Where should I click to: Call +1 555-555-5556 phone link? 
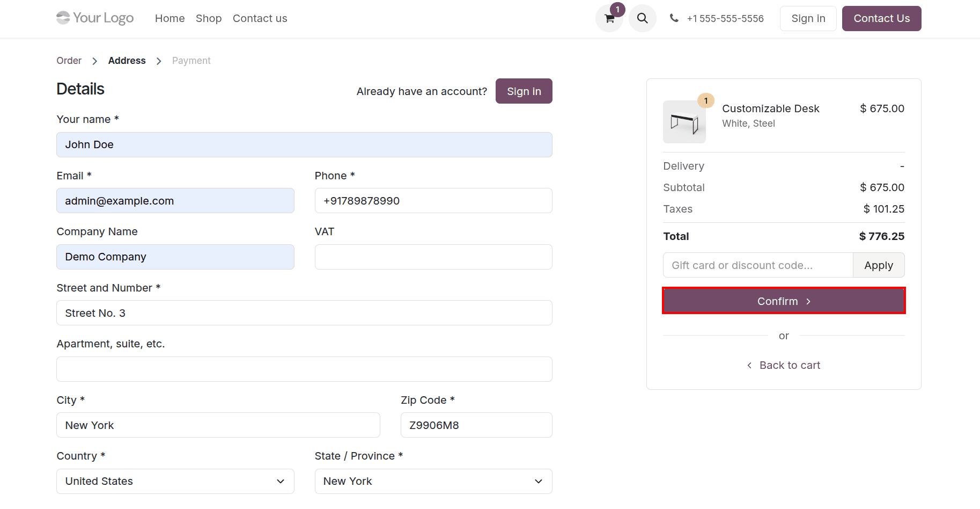click(x=725, y=18)
